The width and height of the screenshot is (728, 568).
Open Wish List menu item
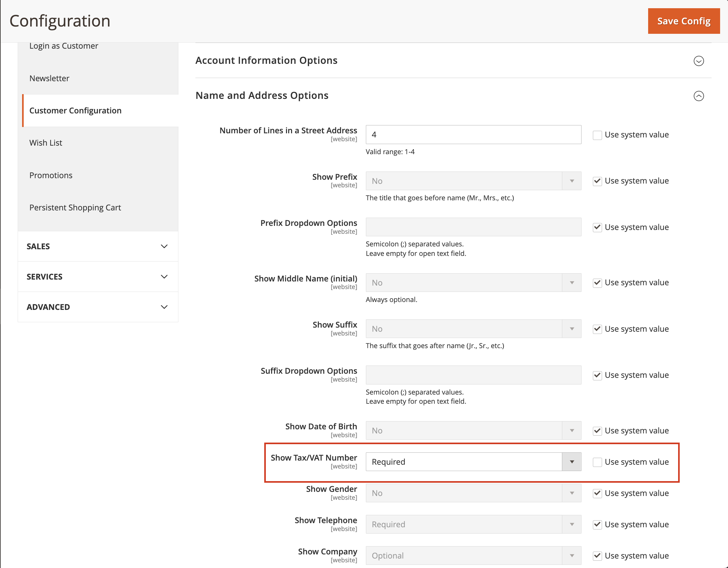pos(46,143)
